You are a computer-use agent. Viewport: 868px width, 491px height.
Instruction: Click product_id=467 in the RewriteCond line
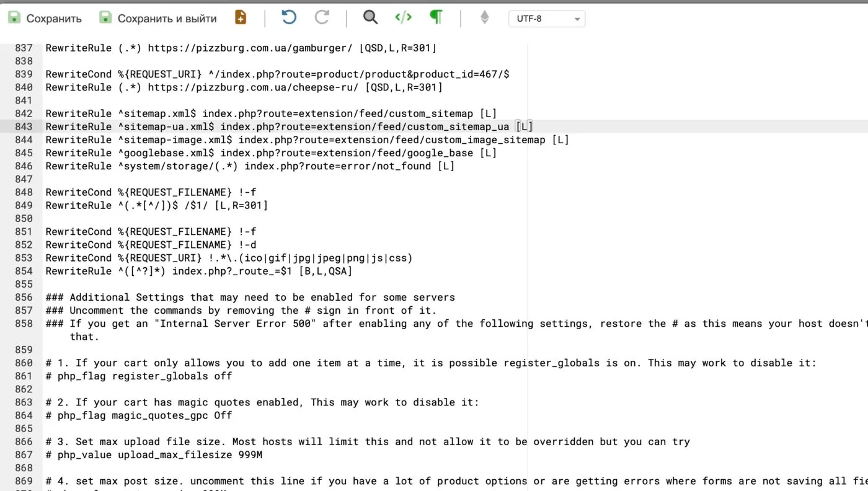click(456, 74)
